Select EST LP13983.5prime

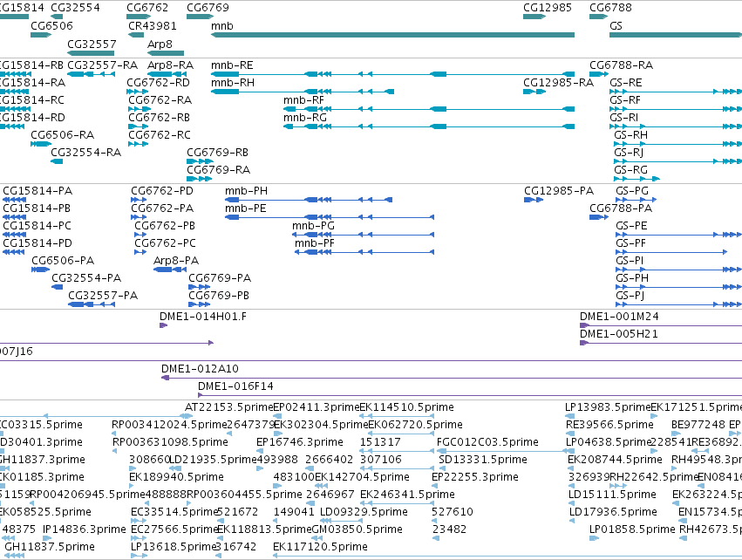(x=608, y=407)
